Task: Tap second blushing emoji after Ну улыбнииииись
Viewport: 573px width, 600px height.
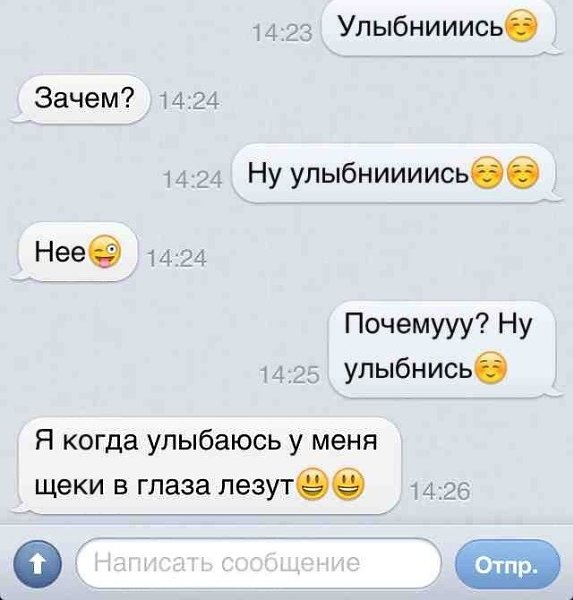Action: 523,174
